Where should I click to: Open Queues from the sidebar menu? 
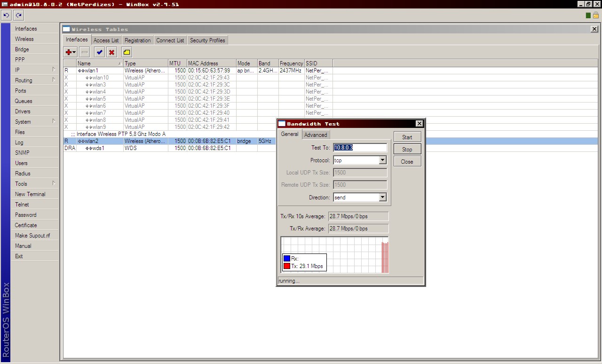pos(24,101)
